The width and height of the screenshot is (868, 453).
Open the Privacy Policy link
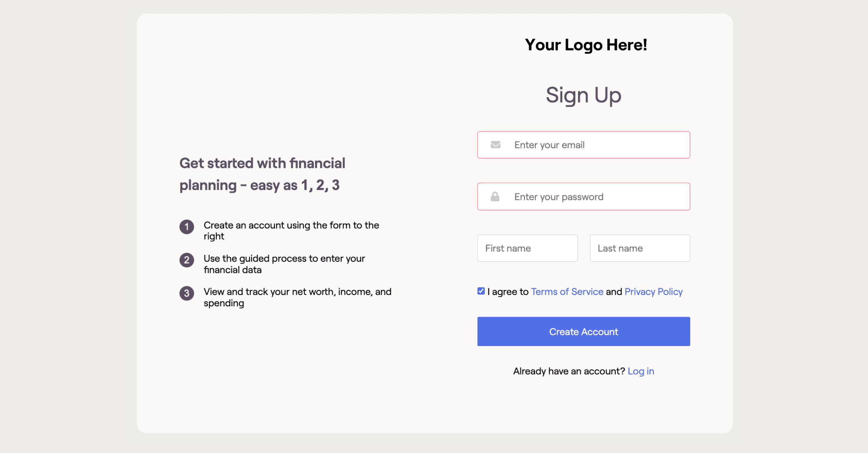[653, 291]
